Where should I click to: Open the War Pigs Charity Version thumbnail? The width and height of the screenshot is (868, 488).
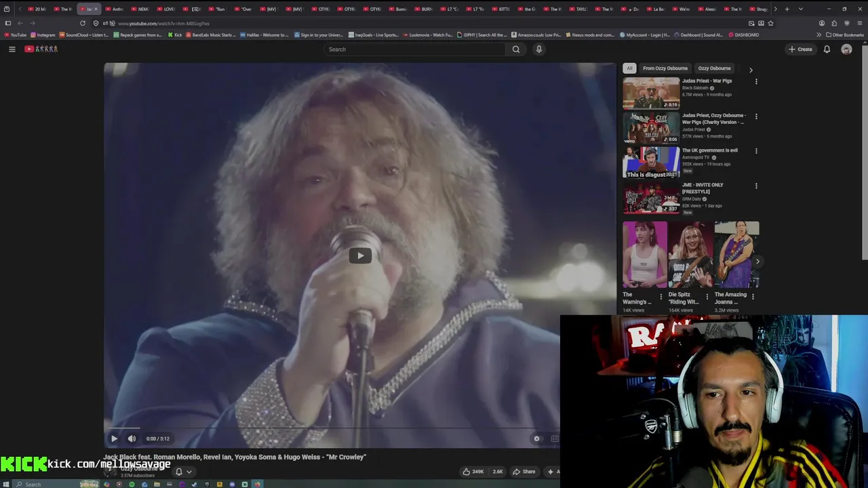pyautogui.click(x=651, y=127)
